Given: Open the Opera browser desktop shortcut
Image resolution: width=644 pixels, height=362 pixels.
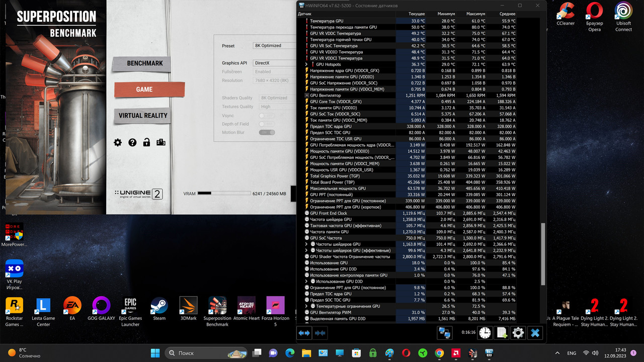Looking at the screenshot, I should (x=594, y=17).
